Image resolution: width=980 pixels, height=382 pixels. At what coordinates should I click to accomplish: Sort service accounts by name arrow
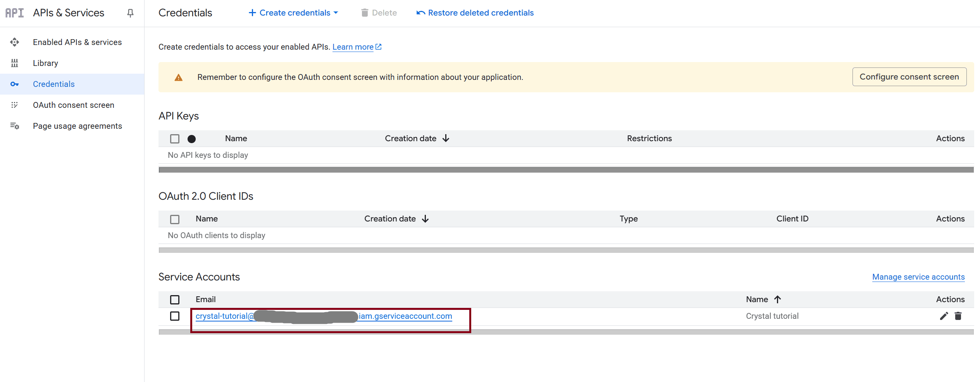tap(778, 299)
